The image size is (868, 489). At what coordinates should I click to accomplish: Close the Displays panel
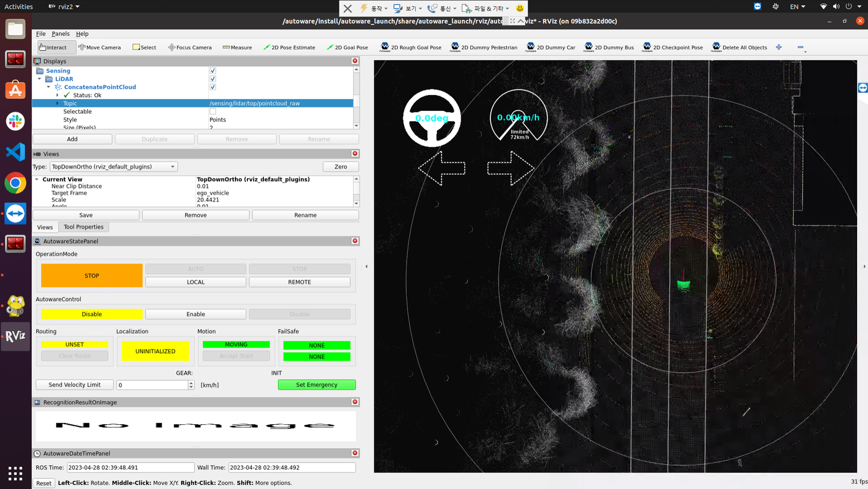pyautogui.click(x=355, y=61)
